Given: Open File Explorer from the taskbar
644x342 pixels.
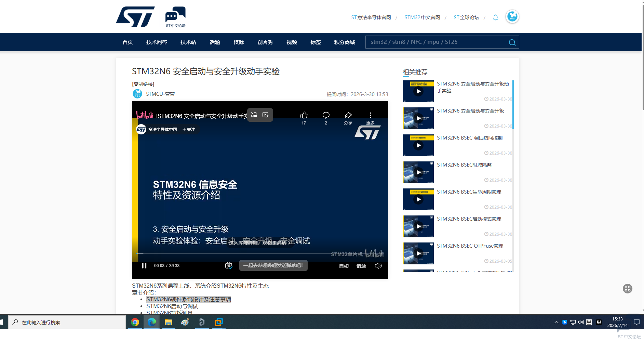Looking at the screenshot, I should pos(168,322).
